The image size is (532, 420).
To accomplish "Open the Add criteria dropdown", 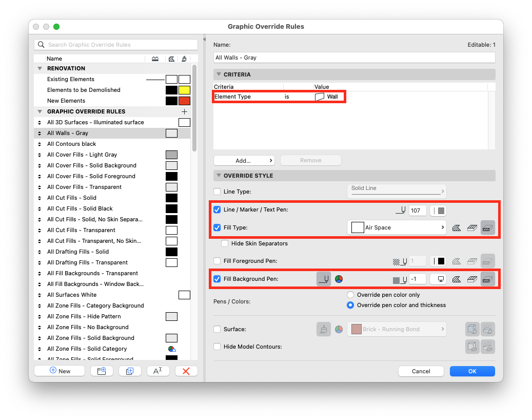I will [x=244, y=160].
